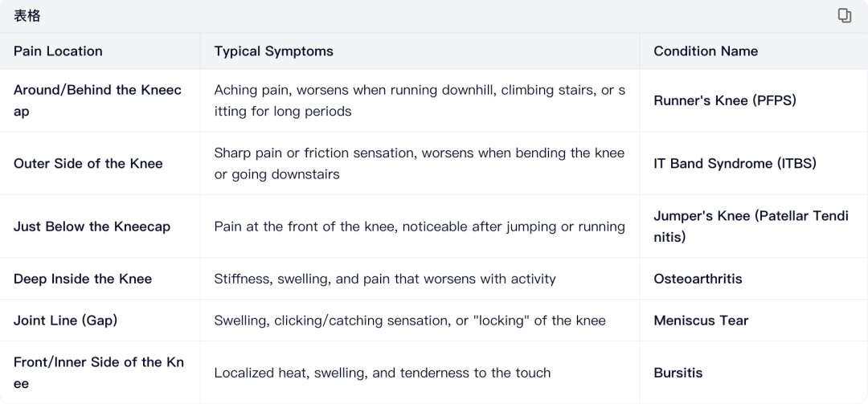This screenshot has width=868, height=404.
Task: Select the Outer Side of the Knee cell
Action: [88, 163]
